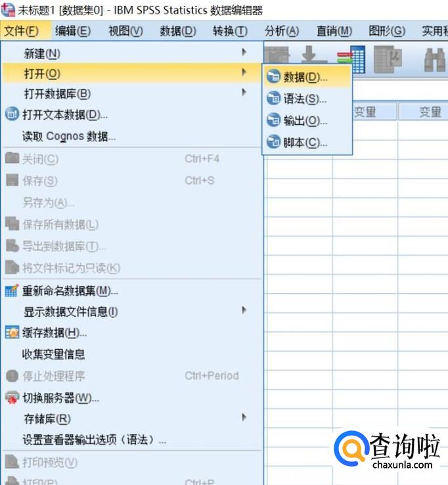Click the grey variables toolbar icon
448x485 pixels.
pos(388,59)
